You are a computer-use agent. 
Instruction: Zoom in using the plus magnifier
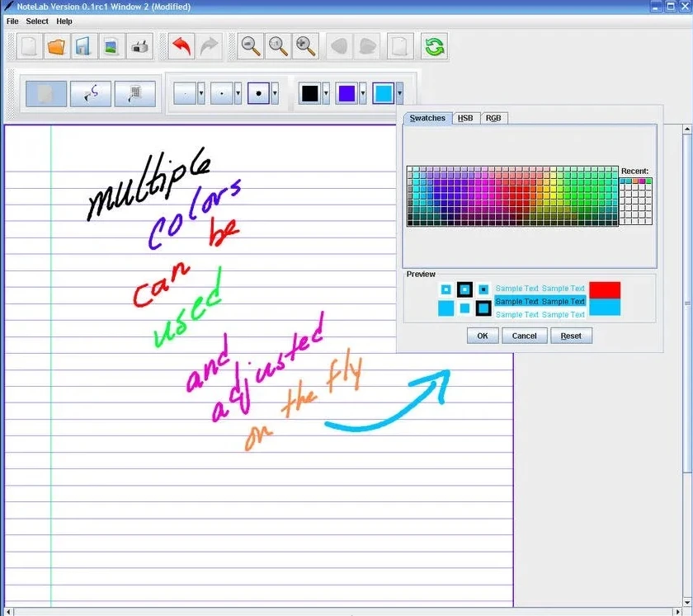[305, 46]
